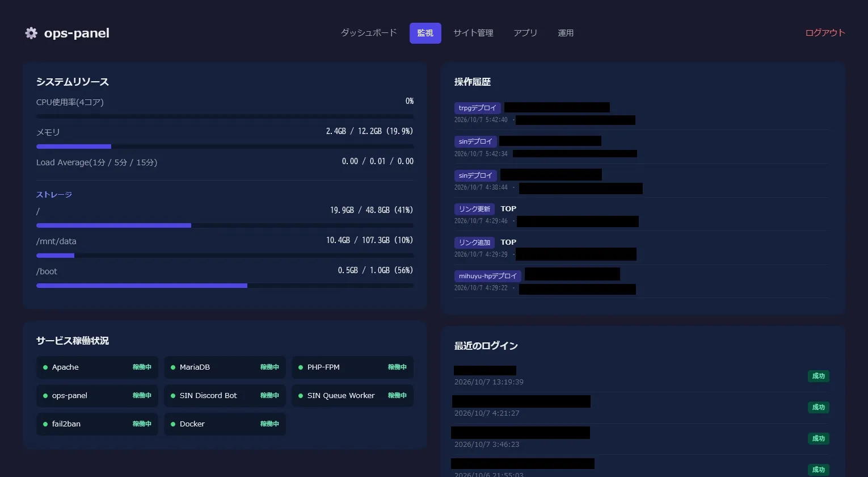Click the ストレージ section label

(54, 195)
